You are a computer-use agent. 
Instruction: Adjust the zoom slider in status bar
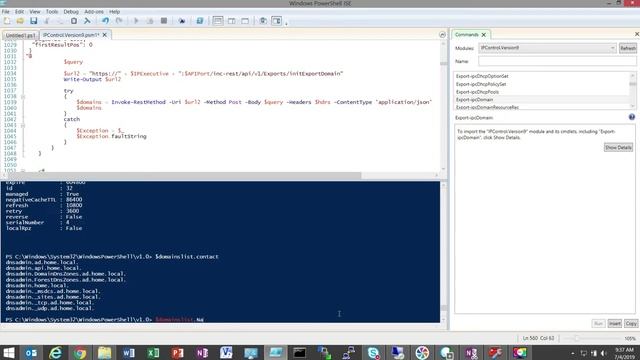(x=577, y=338)
